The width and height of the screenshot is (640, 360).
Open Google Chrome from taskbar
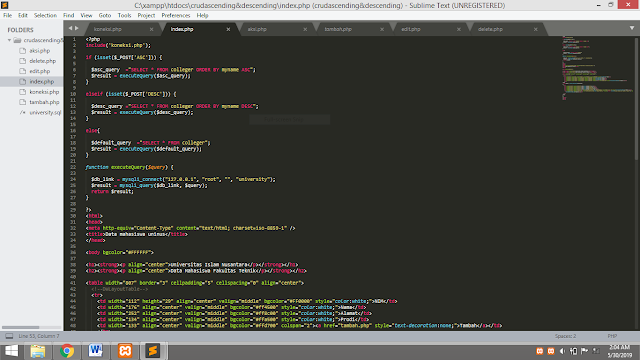coord(67,351)
